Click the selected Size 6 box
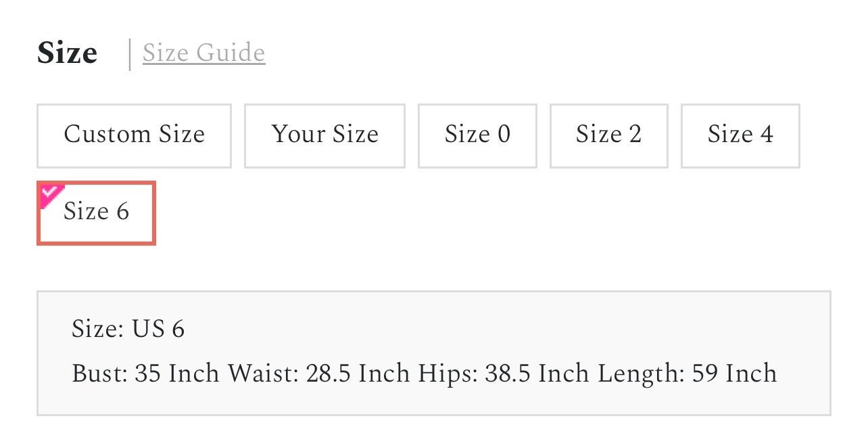The image size is (868, 429). (x=96, y=212)
